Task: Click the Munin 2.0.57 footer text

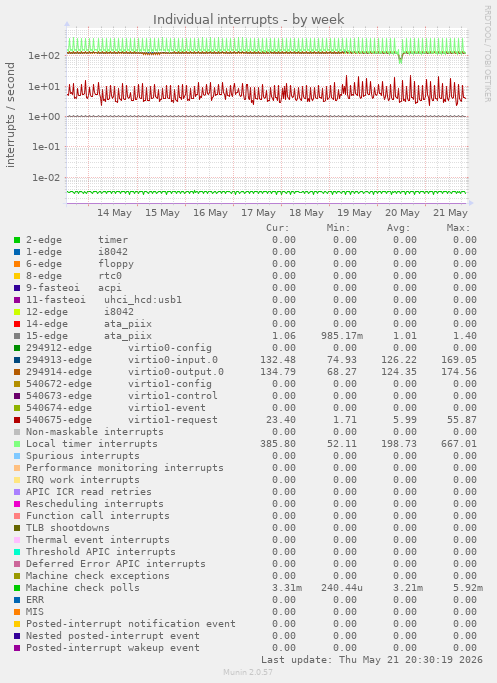Action: (x=248, y=672)
